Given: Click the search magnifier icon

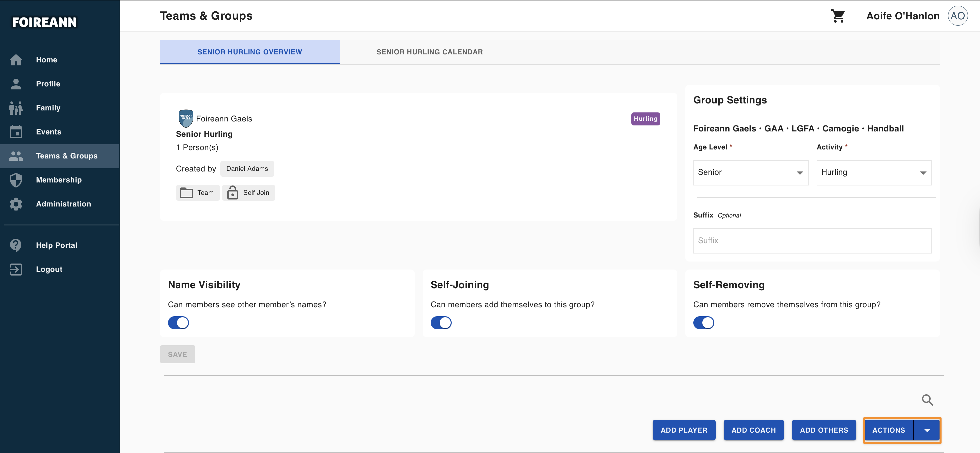Looking at the screenshot, I should (x=927, y=400).
